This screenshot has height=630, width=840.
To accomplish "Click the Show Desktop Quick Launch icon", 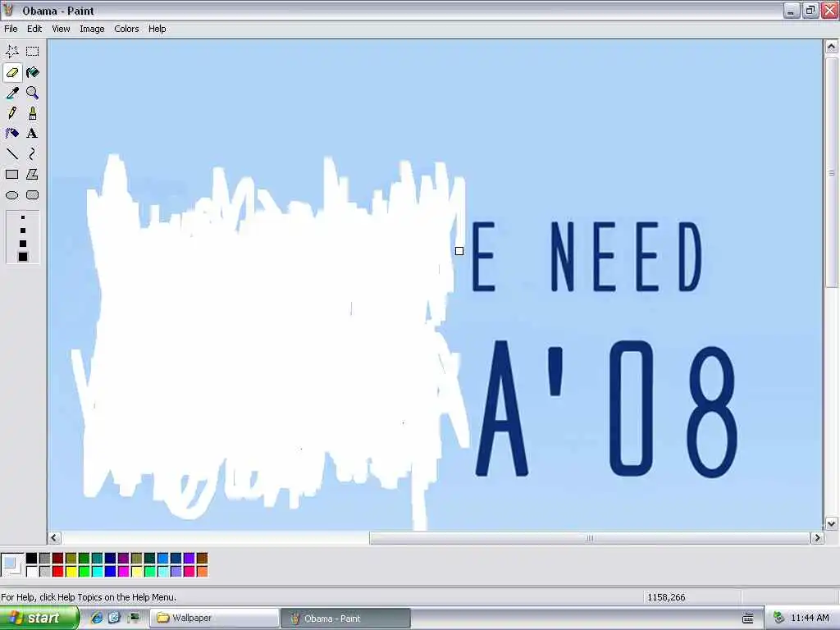I will [133, 619].
